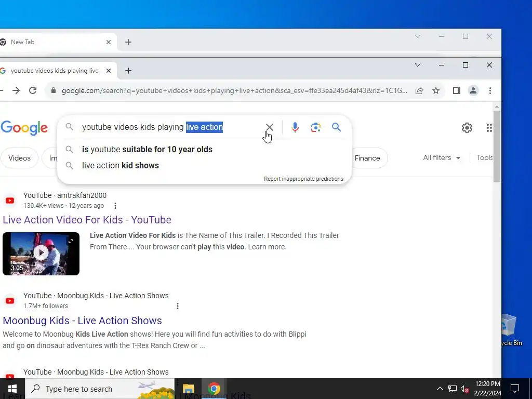The height and width of the screenshot is (399, 532).
Task: Open network status tray icon
Action: 453,389
